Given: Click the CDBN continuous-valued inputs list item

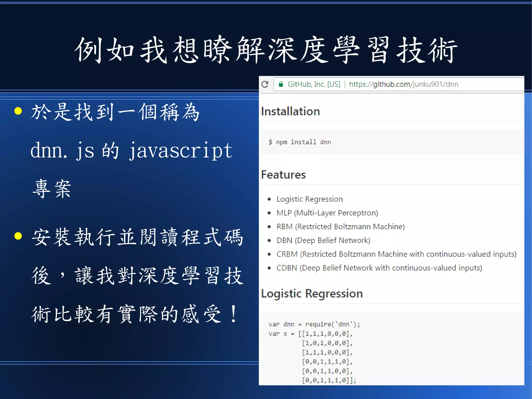Looking at the screenshot, I should click(x=379, y=268).
